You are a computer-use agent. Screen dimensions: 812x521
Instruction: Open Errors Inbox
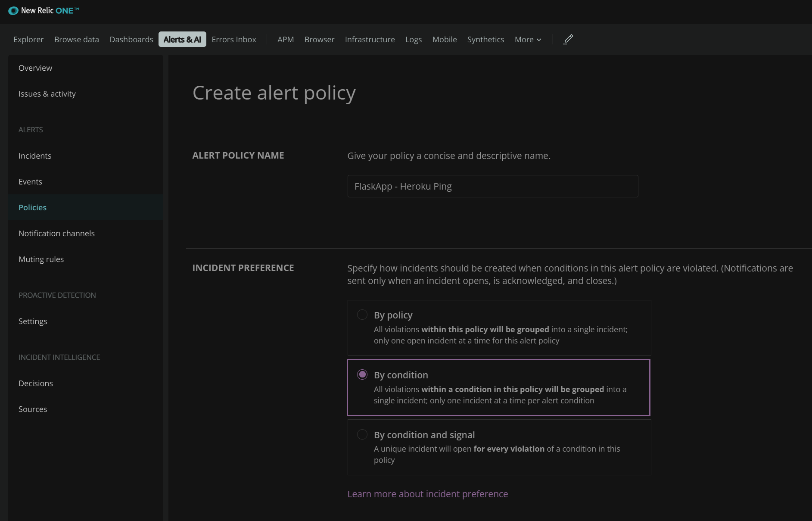coord(234,39)
